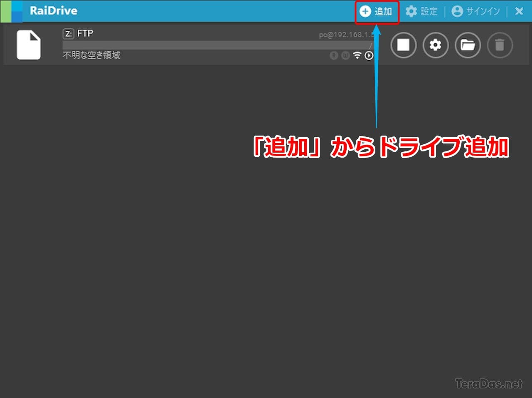Click the サインイン sign-in button
This screenshot has height=398, width=532.
[475, 11]
